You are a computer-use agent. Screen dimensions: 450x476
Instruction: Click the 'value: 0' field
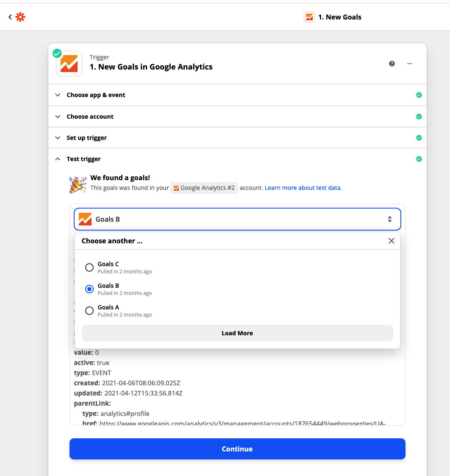pyautogui.click(x=86, y=353)
